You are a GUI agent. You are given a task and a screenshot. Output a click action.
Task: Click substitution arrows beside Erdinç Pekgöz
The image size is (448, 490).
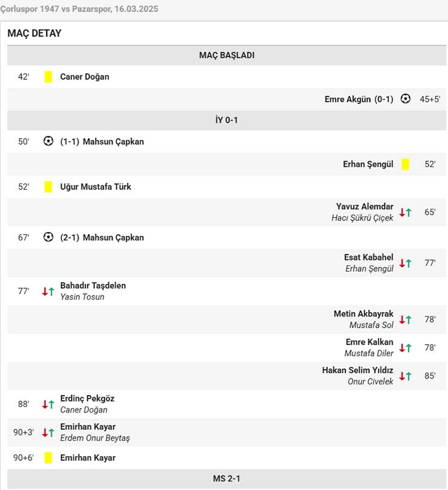[x=48, y=405]
